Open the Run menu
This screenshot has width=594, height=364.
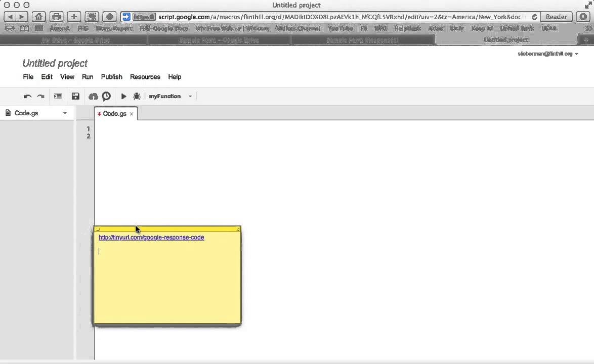tap(88, 77)
